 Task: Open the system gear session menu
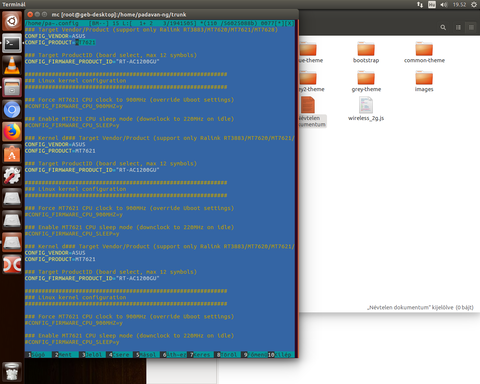tap(474, 4)
